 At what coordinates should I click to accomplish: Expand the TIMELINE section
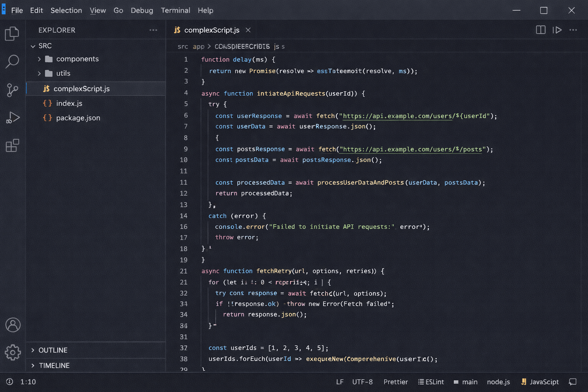tap(54, 366)
